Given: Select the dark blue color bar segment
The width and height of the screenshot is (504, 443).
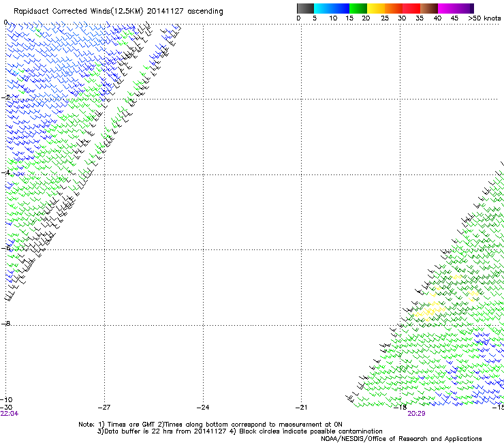Looking at the screenshot, I should 341,8.
